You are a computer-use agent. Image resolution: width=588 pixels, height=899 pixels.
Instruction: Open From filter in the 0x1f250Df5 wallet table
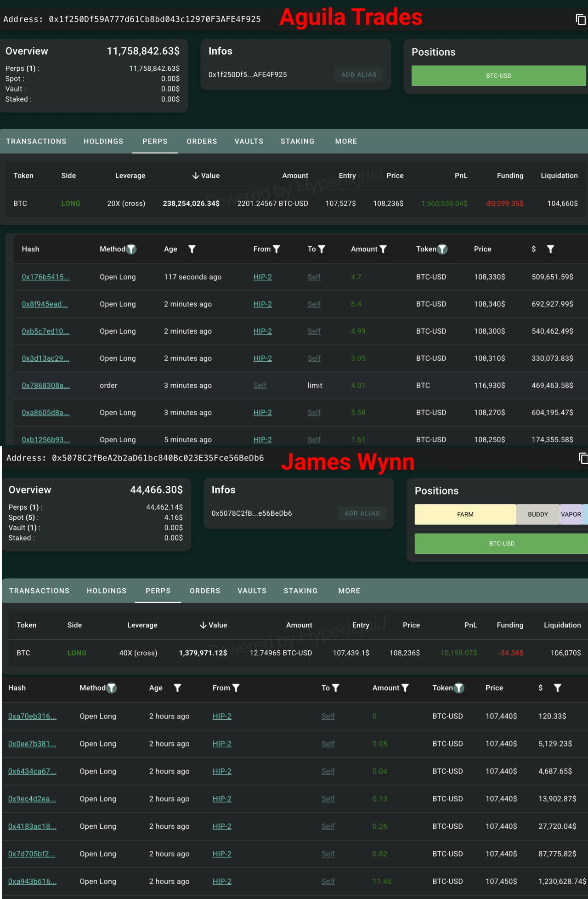tap(277, 249)
